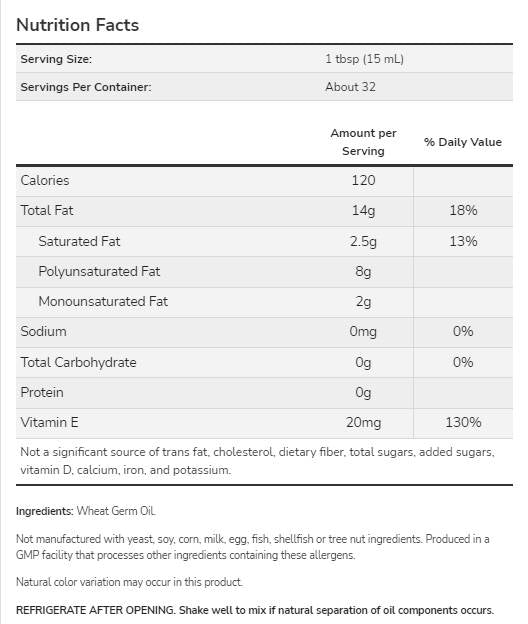
Task: Select the Monounsaturated Fat row label
Action: coord(103,301)
